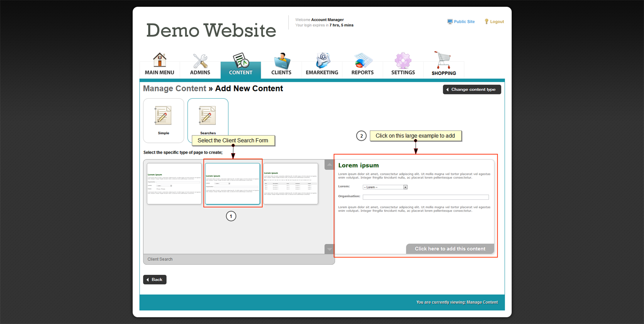Open the Clients folder icon
Viewport: 644px width, 324px height.
[281, 61]
